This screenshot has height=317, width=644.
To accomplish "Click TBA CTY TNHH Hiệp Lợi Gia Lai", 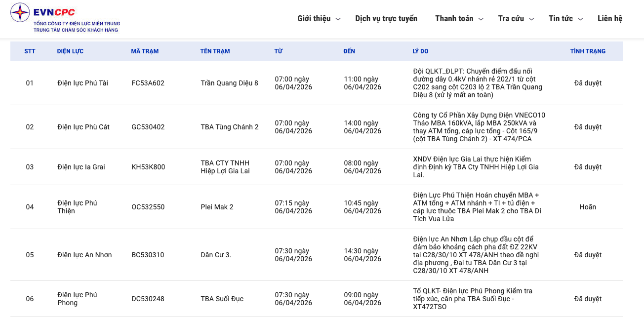I will point(225,167).
